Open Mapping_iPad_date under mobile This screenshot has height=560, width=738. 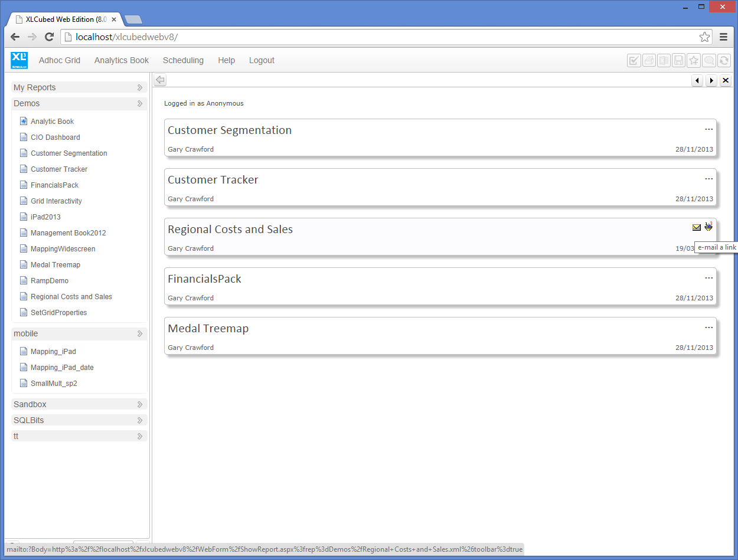point(62,368)
